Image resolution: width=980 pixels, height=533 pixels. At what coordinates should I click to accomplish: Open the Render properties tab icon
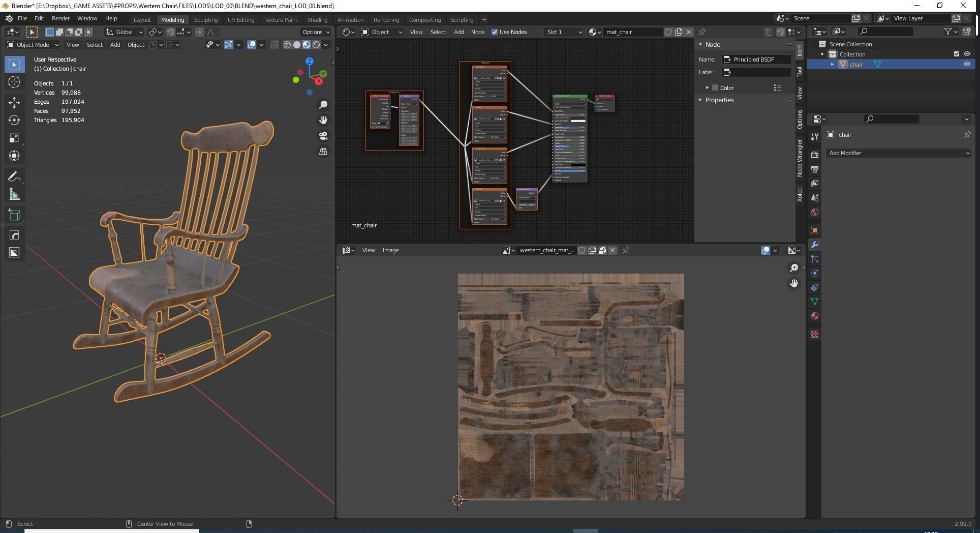pyautogui.click(x=815, y=155)
